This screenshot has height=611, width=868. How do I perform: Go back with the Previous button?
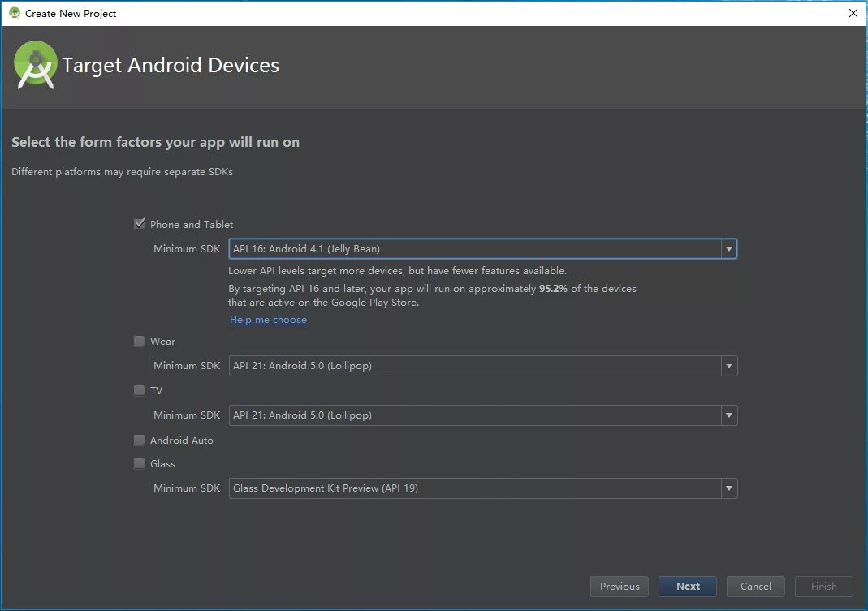620,586
